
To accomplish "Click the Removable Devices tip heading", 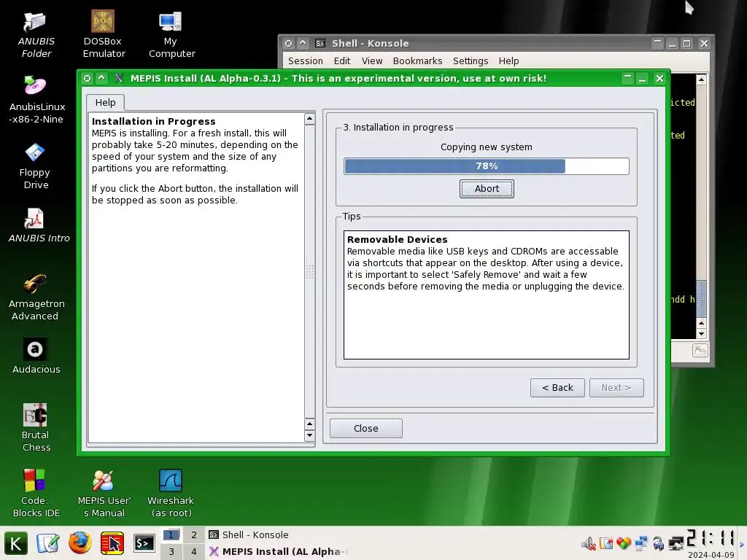I will (398, 239).
